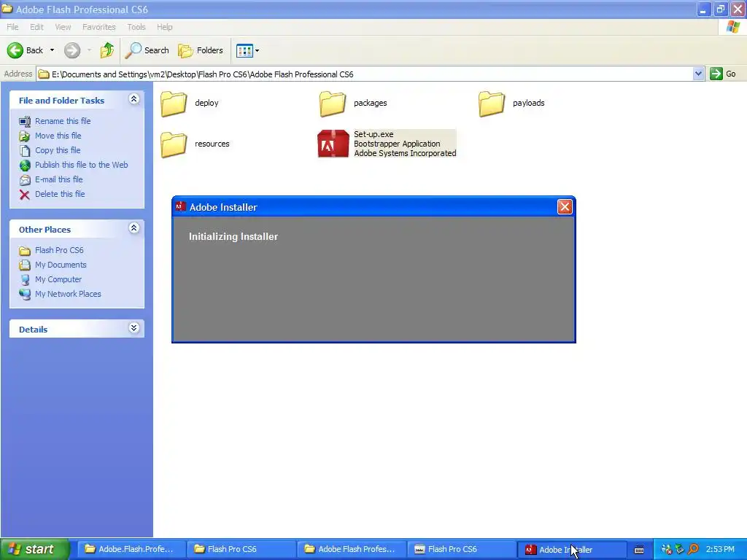Open the Help menu
This screenshot has height=560, width=747.
165,27
